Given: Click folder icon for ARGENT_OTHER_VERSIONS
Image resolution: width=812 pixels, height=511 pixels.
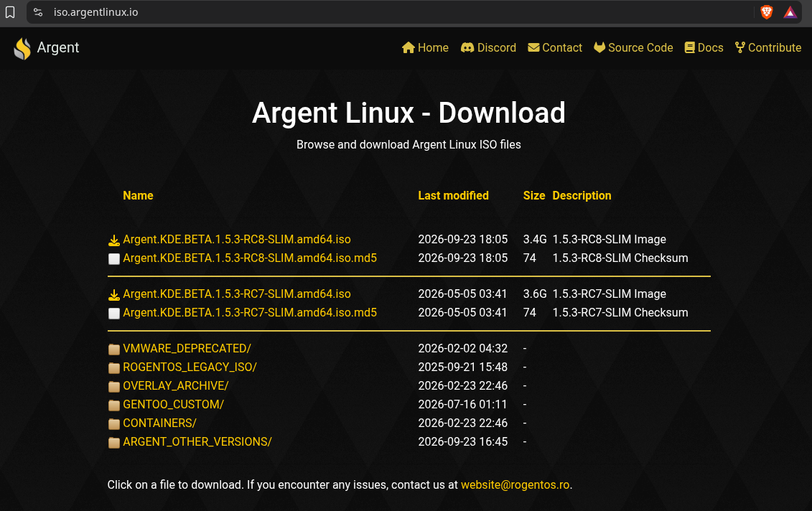Looking at the screenshot, I should click(x=114, y=442).
